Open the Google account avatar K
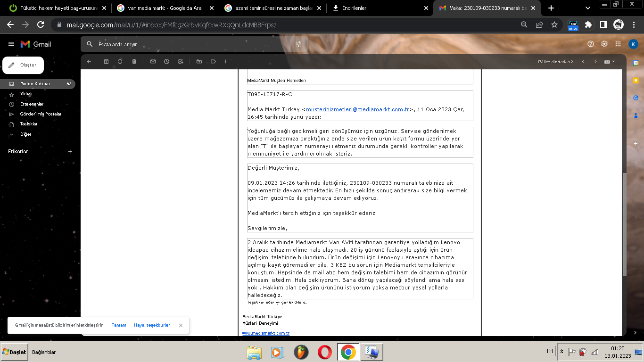Image resolution: width=644 pixels, height=362 pixels. (633, 44)
